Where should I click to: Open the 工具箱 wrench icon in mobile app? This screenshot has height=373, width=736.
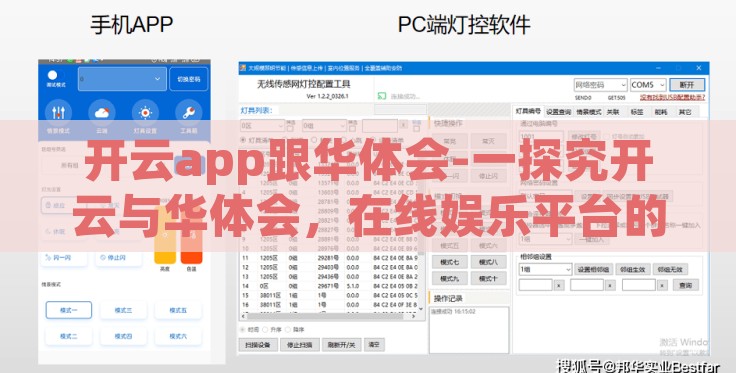tap(189, 113)
